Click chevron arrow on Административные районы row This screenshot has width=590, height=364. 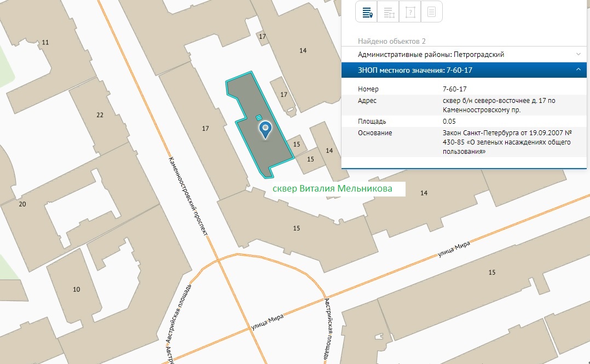(x=578, y=55)
